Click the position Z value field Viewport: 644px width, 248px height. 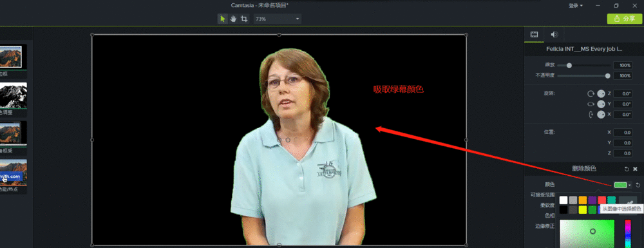click(622, 153)
